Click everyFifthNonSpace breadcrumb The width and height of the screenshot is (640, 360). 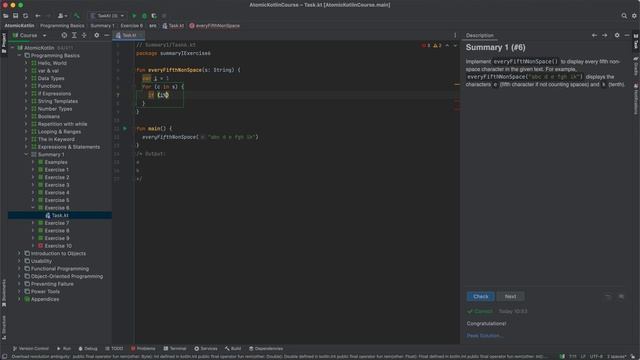coord(214,26)
